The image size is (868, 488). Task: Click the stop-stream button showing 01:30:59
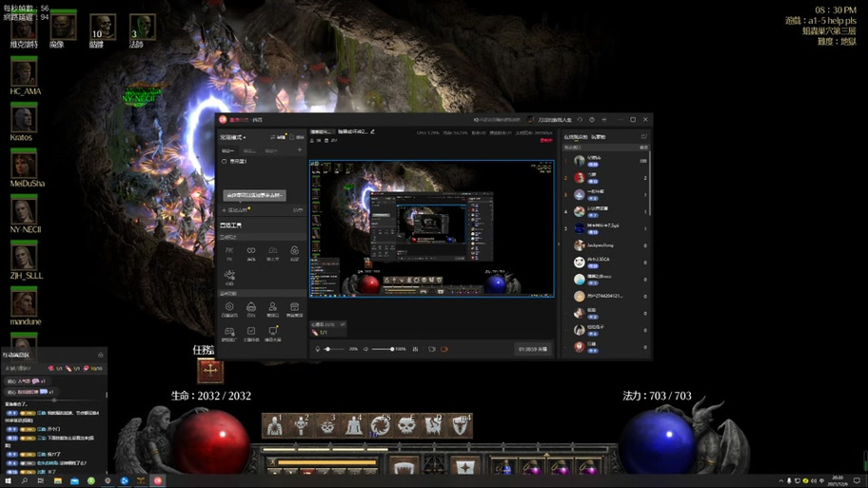533,349
